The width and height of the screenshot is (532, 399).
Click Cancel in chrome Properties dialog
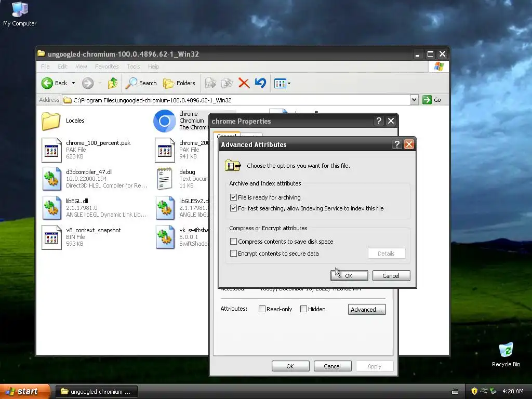[x=332, y=366]
